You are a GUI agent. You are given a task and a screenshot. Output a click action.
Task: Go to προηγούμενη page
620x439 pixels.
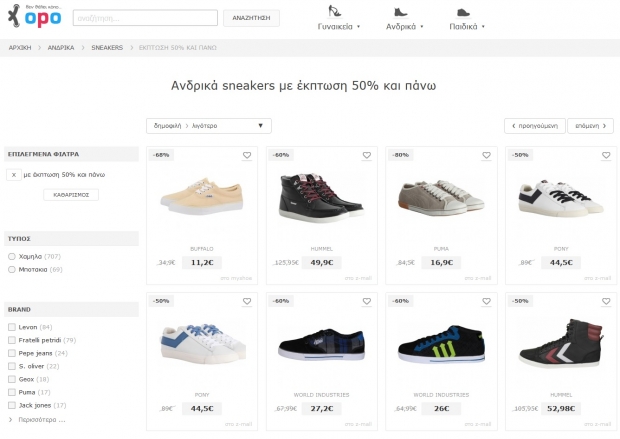point(535,126)
